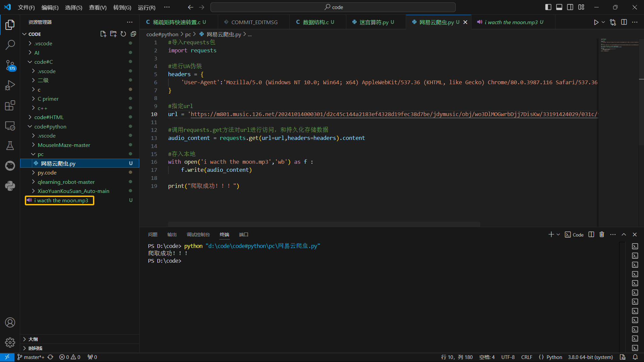Click the master branch status button

click(31, 357)
